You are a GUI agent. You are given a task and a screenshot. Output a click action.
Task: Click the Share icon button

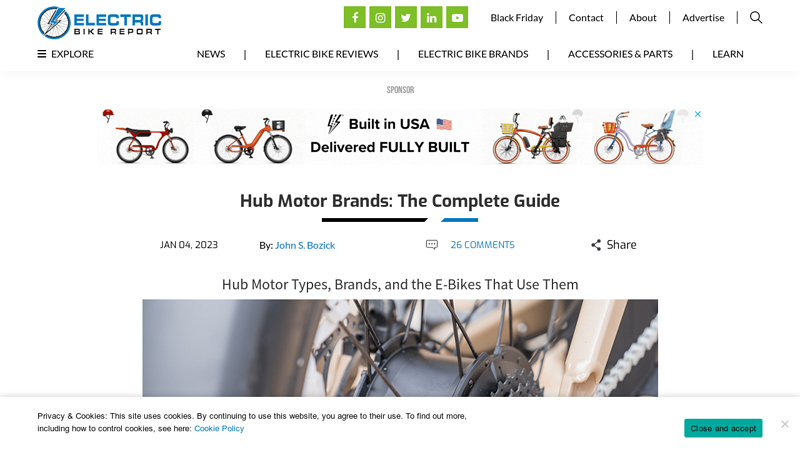pyautogui.click(x=613, y=245)
